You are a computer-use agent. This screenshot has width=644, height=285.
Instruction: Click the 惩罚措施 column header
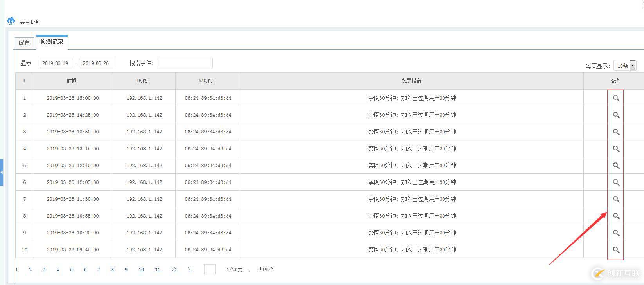point(412,81)
